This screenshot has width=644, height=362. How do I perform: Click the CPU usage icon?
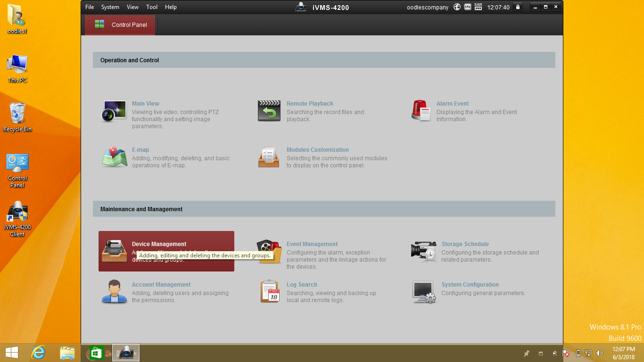click(x=468, y=7)
